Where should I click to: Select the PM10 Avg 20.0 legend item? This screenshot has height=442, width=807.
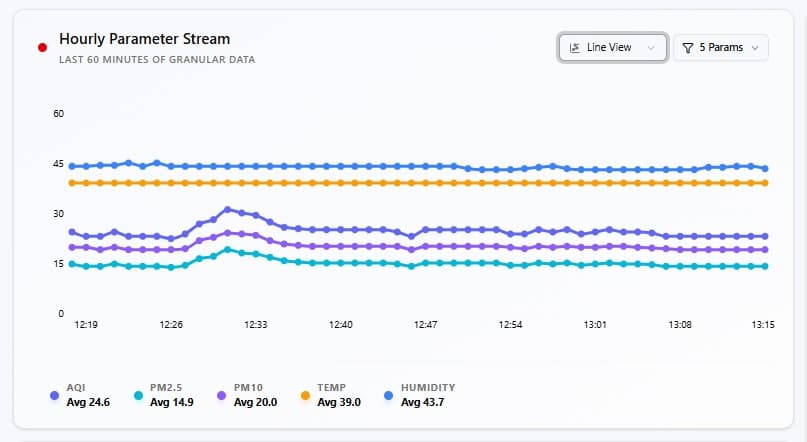(248, 395)
